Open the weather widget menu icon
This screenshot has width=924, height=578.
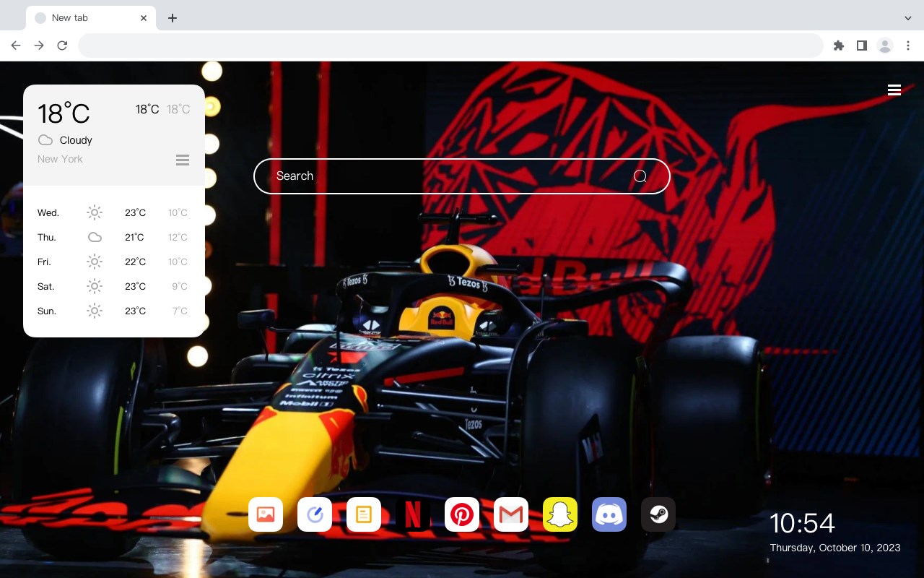point(183,160)
